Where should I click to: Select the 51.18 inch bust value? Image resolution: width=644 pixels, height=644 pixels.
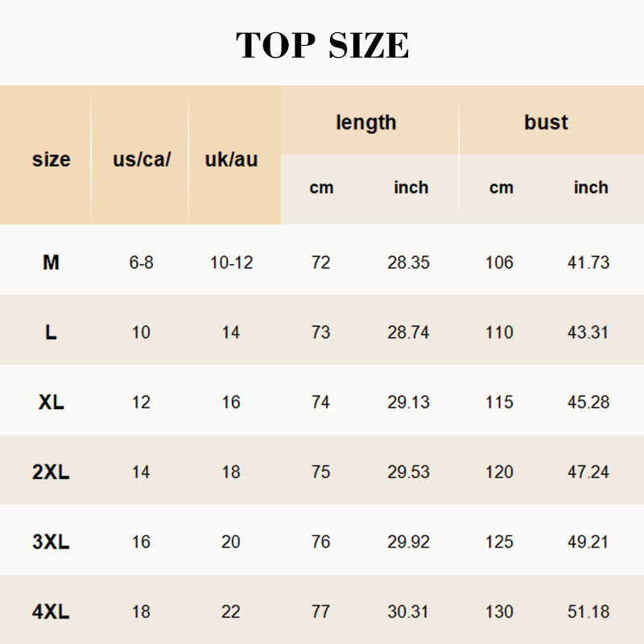[588, 613]
